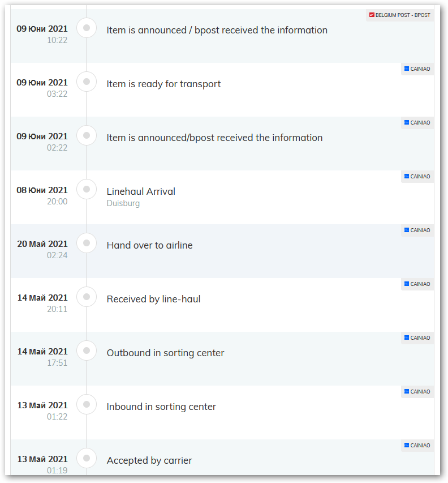448x483 pixels.
Task: Select timeline marker for 'Item is ready for transport'
Action: [87, 82]
